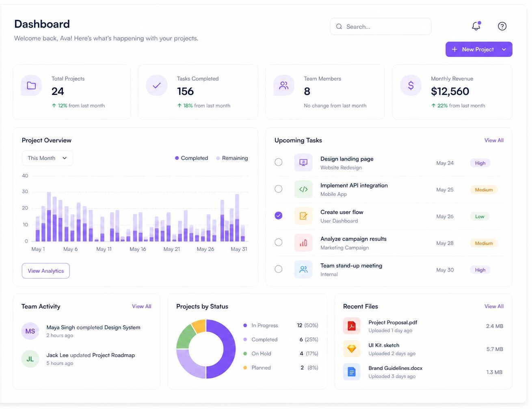Expand the New Project dropdown arrow

(x=504, y=50)
